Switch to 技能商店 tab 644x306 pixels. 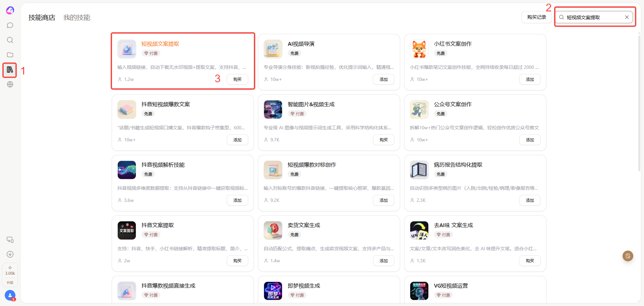coord(42,17)
